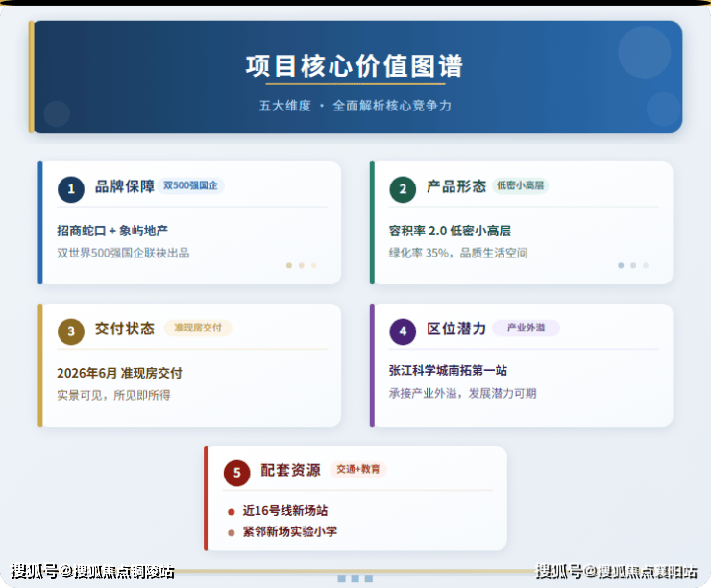711x588 pixels.
Task: Select the 产业外溢 tag
Action: point(526,328)
